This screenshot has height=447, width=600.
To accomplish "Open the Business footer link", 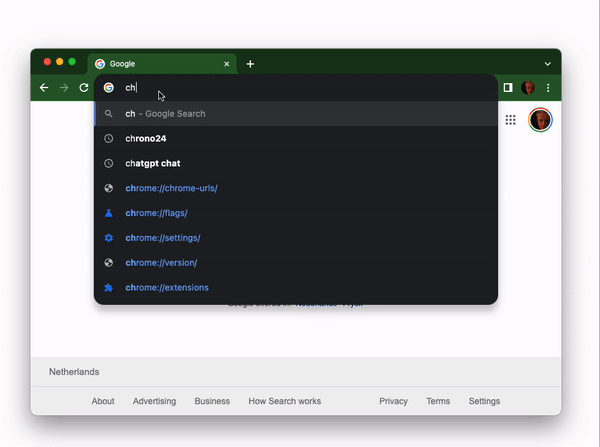I will [x=212, y=401].
